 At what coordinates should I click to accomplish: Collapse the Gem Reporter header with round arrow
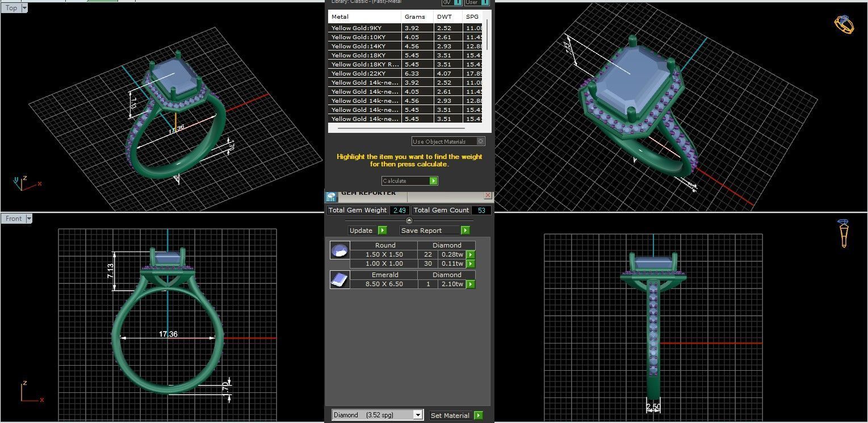pos(409,220)
